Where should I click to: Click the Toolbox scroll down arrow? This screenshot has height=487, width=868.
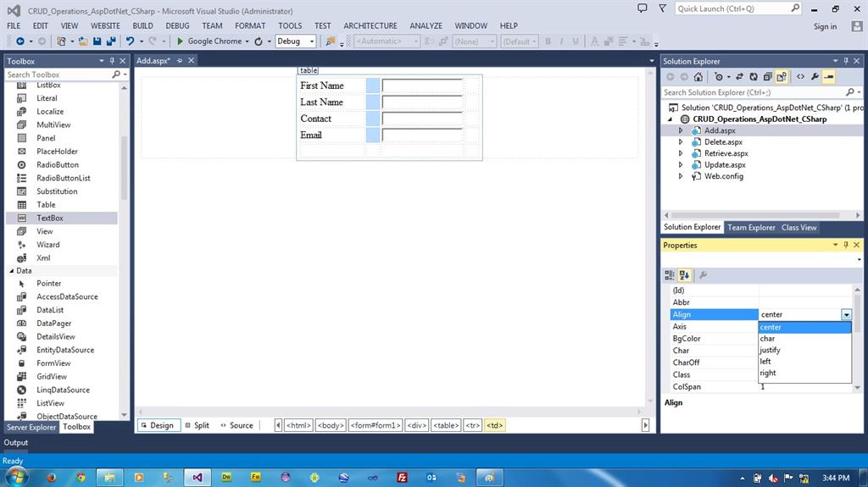pos(124,415)
